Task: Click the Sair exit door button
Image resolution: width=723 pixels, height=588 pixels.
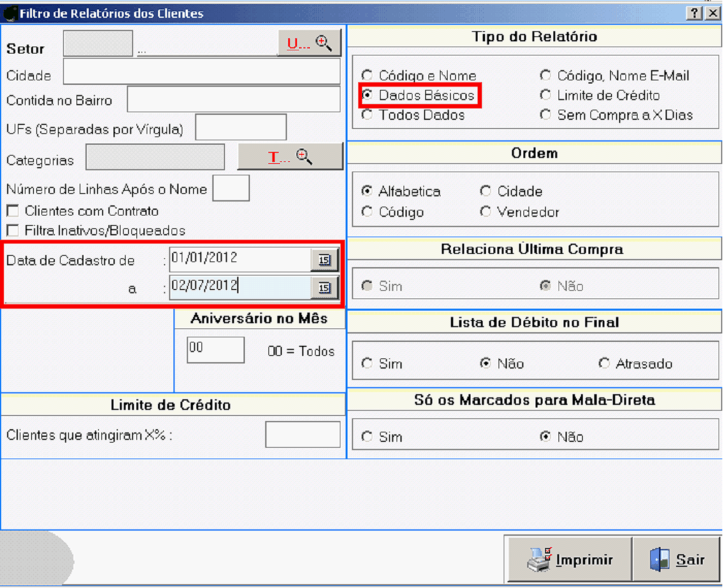Action: pos(676,560)
